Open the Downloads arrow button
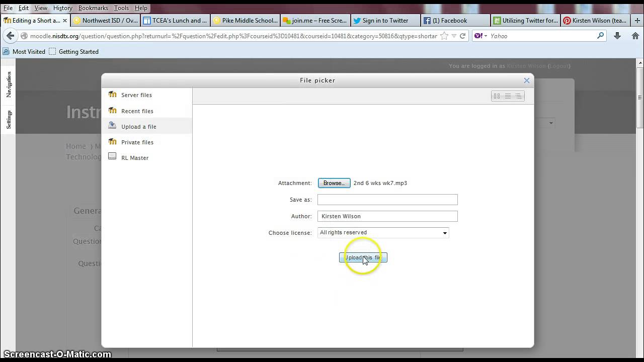Image resolution: width=644 pixels, height=362 pixels. click(617, 36)
